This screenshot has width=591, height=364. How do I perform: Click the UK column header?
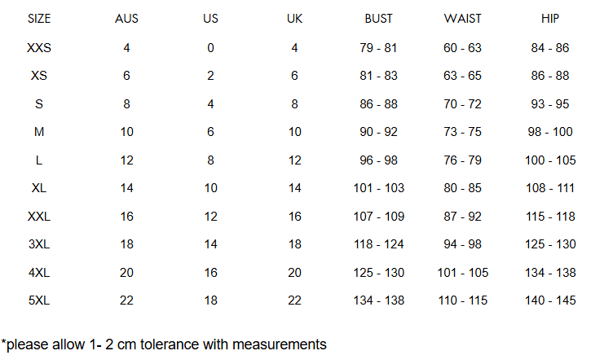(294, 19)
